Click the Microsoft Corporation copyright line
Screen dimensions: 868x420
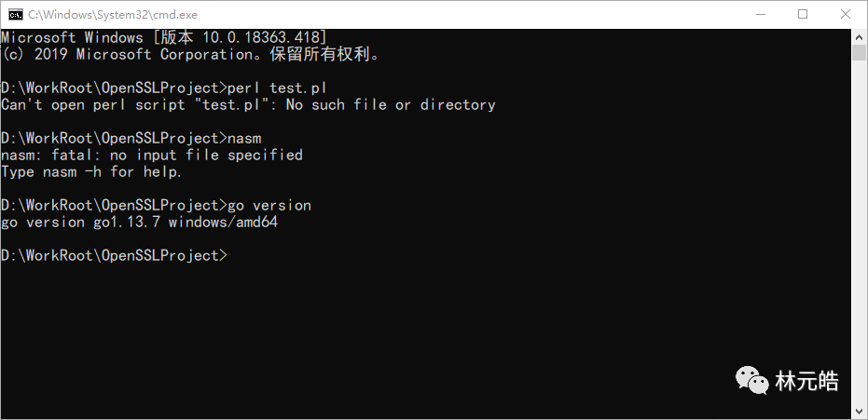(x=191, y=54)
